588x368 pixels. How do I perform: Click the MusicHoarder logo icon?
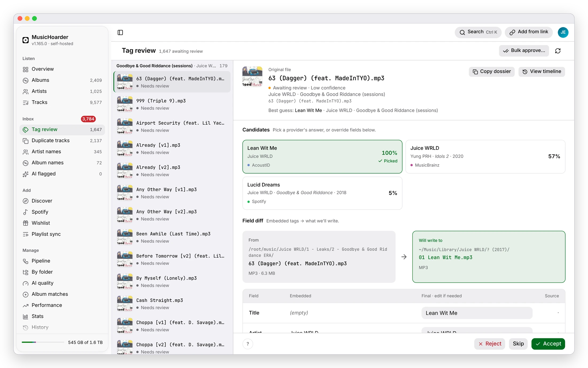click(25, 40)
